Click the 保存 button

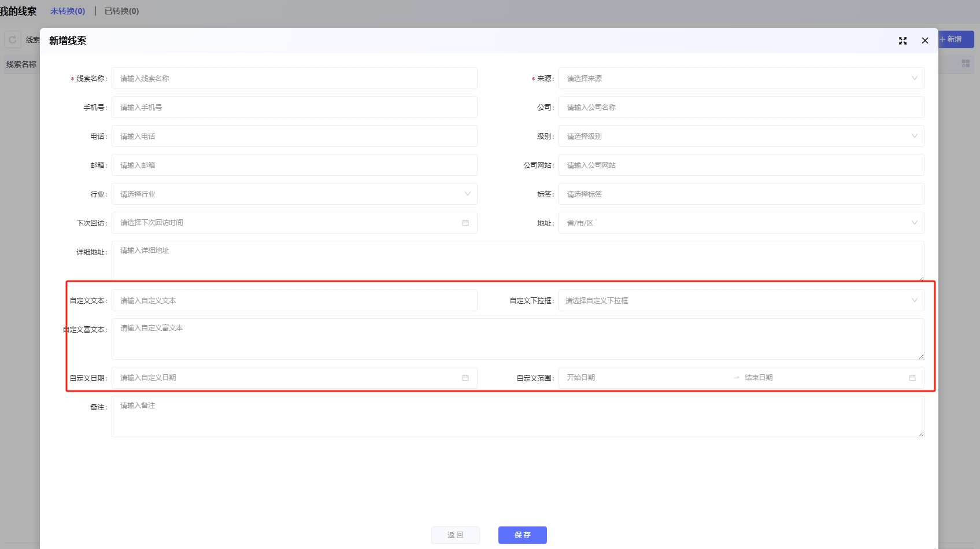[522, 535]
